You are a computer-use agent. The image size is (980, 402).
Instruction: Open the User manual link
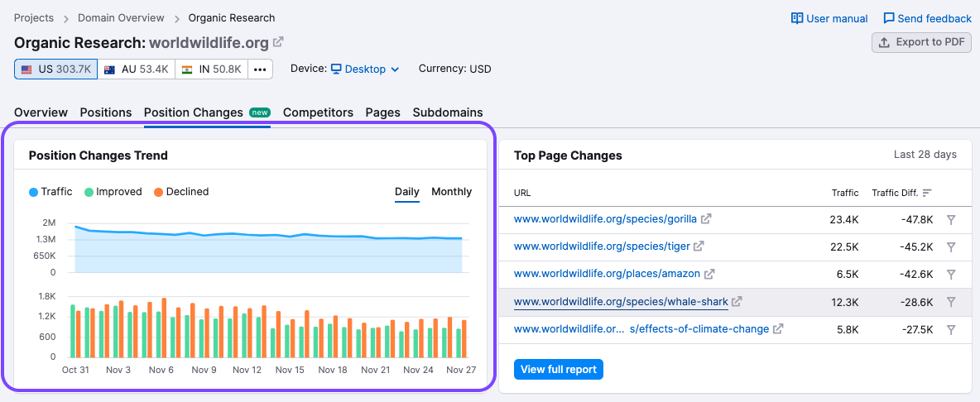click(829, 18)
